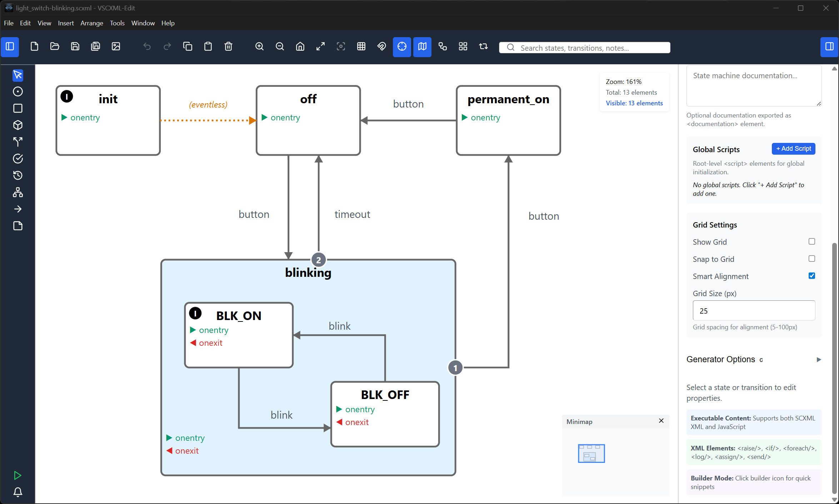
Task: Open a file via folder icon
Action: tap(55, 47)
